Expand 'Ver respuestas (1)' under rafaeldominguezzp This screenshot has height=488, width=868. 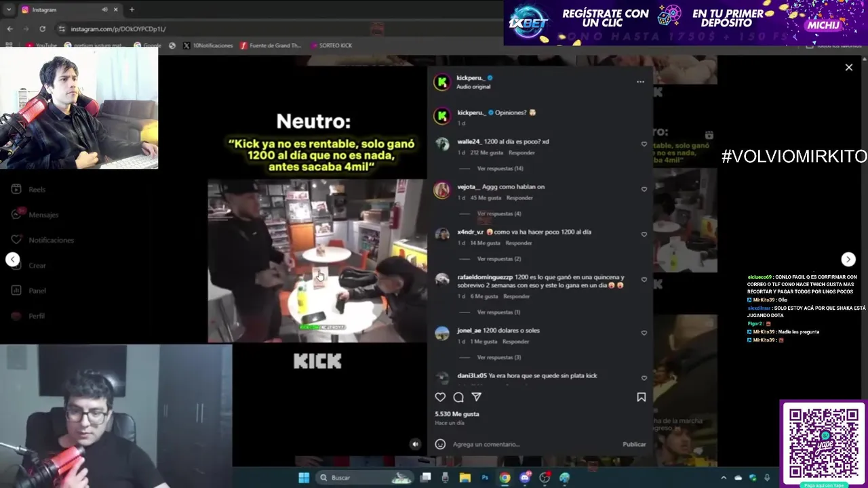point(498,312)
